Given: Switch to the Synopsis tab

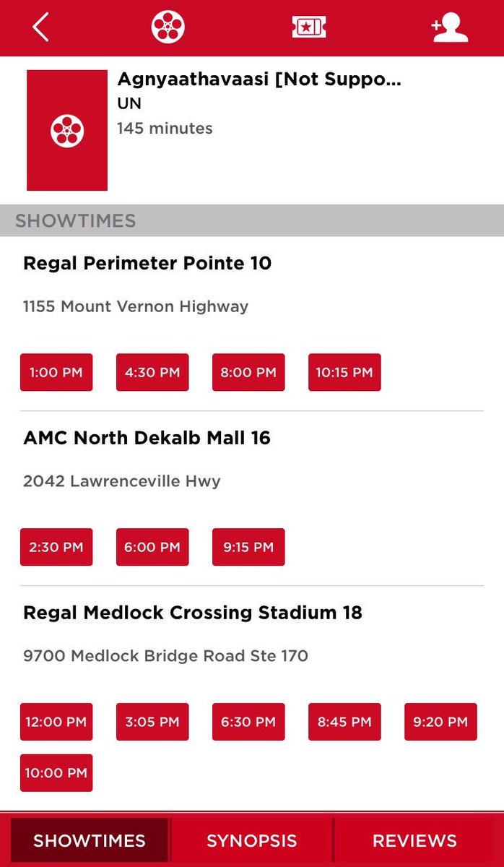Looking at the screenshot, I should pos(251,841).
